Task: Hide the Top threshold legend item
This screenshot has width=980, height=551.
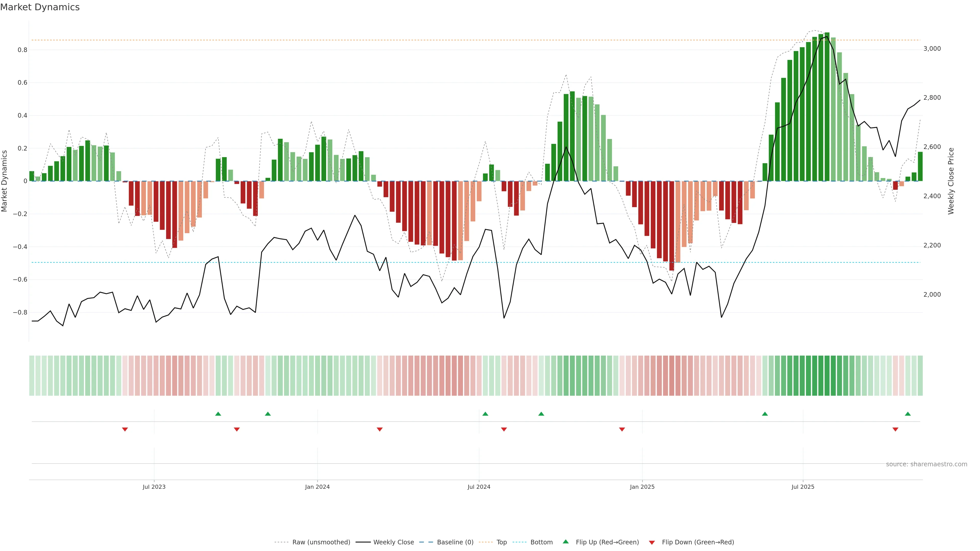Action: click(501, 542)
